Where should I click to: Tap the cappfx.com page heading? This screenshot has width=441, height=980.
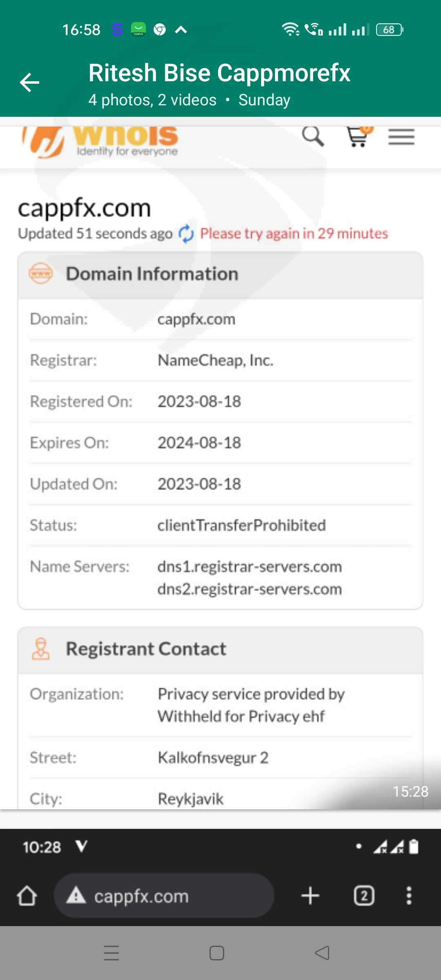(85, 208)
